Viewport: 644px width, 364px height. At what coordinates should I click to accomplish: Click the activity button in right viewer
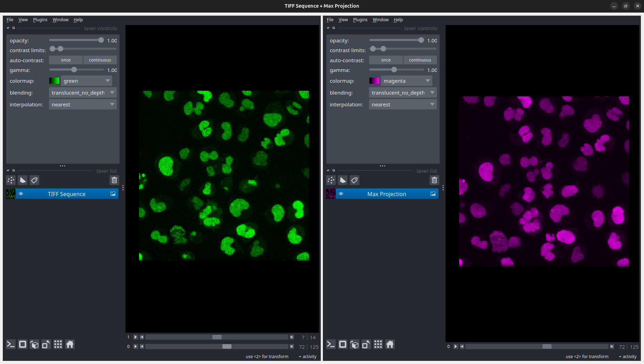(x=627, y=357)
